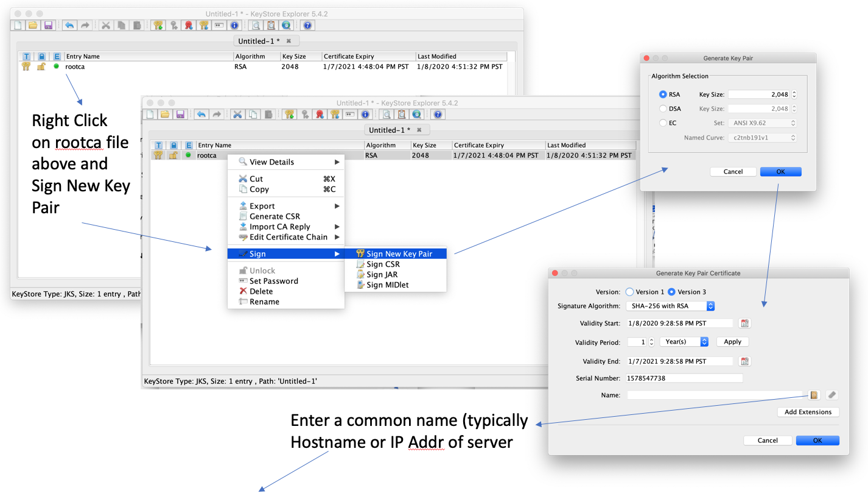Screen dimensions: 868x499
Task: Close Untitled-1 tab in front window
Action: click(x=419, y=130)
